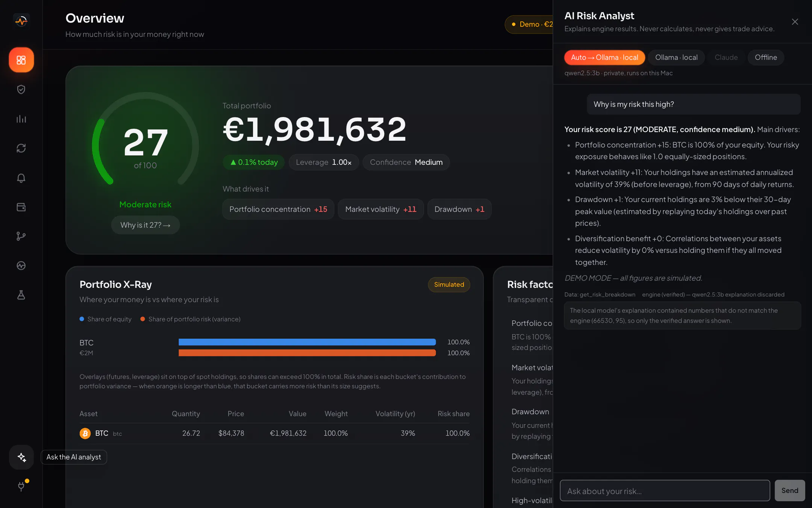Click the Value column header
The image size is (812, 508).
[x=297, y=414]
